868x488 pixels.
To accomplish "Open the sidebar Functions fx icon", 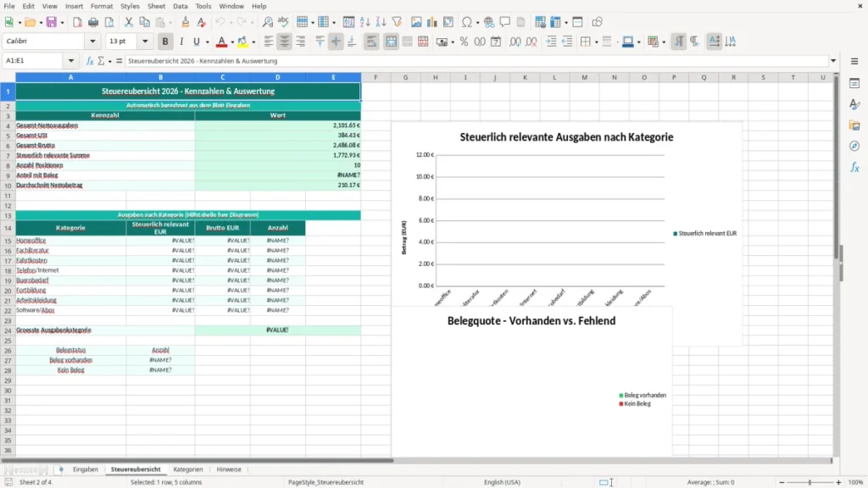I will pos(854,167).
